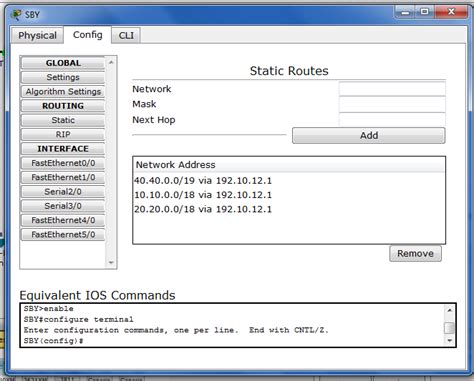This screenshot has height=381, width=474.
Task: Remove the selected static route
Action: coord(415,254)
